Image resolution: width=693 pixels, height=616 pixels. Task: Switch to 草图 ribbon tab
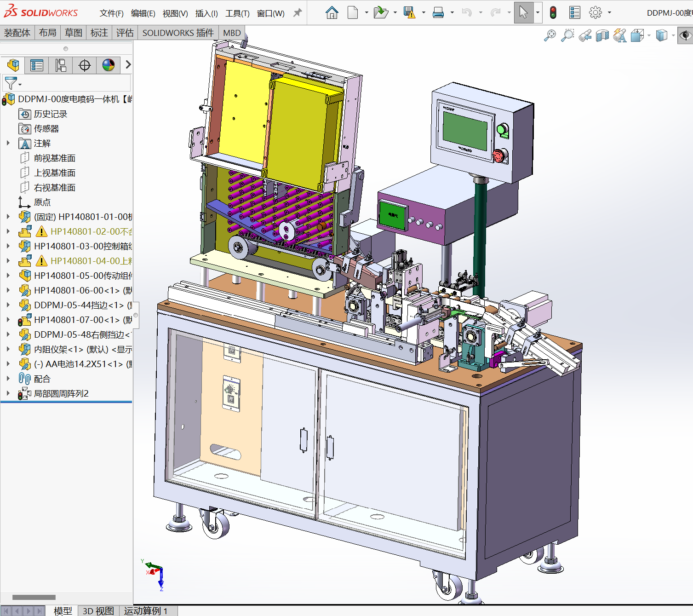click(73, 33)
